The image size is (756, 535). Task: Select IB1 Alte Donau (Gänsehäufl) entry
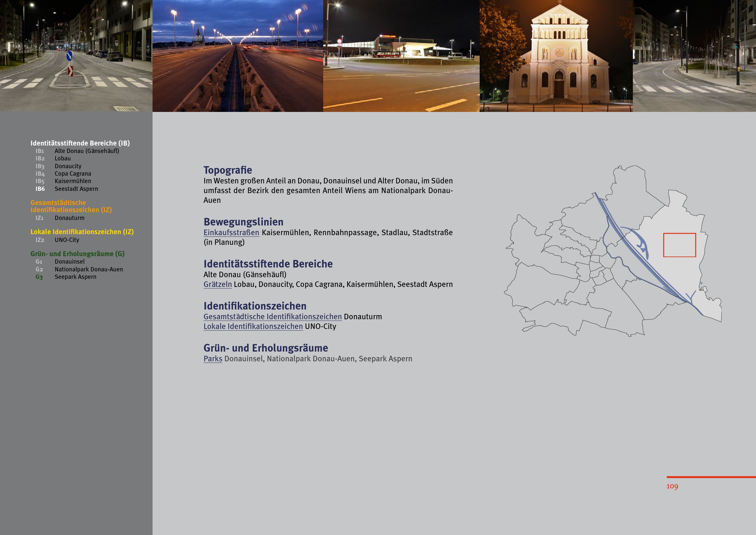[86, 151]
